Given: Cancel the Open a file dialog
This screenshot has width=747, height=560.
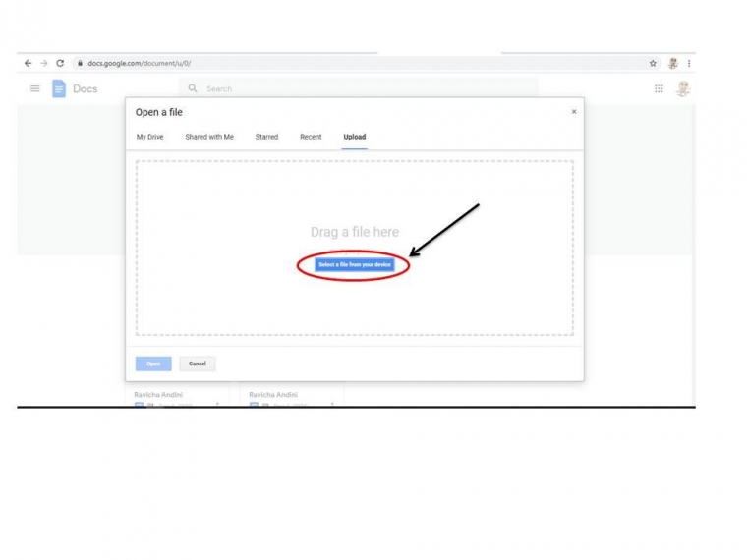Looking at the screenshot, I should [198, 364].
